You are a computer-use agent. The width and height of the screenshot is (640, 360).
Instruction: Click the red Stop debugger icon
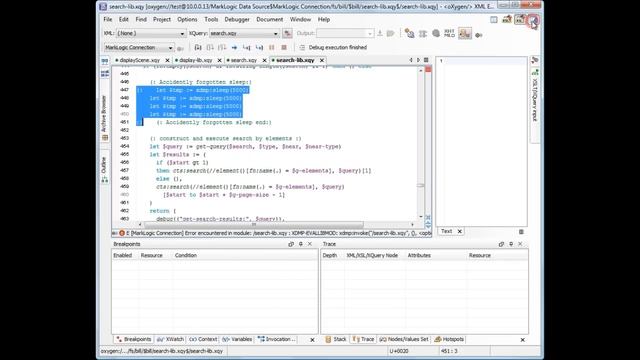coord(284,47)
